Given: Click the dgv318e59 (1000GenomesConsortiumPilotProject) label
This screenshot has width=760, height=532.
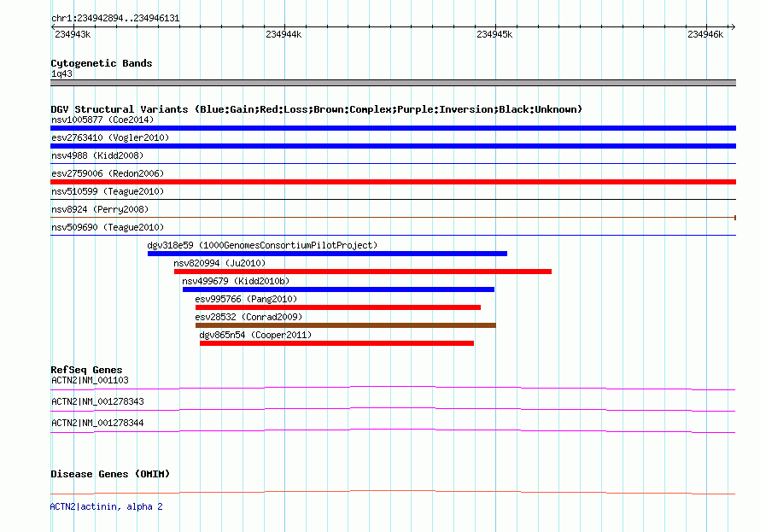Looking at the screenshot, I should click(262, 245).
